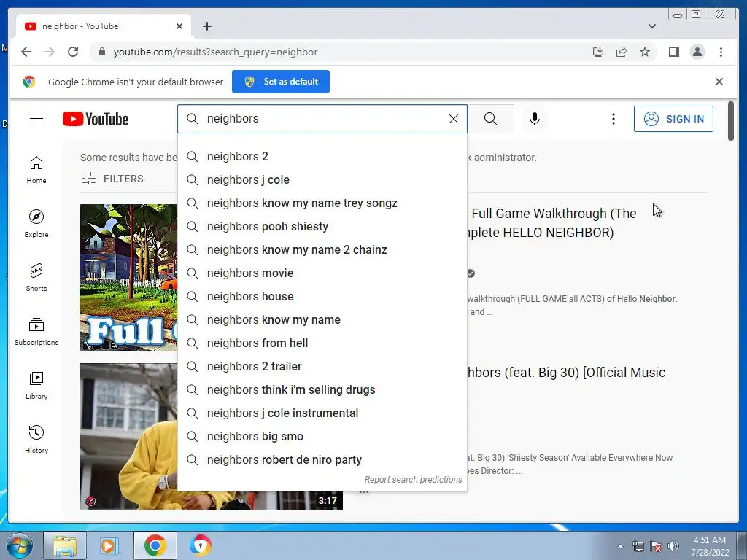
Task: Open the FILTERS options
Action: point(112,179)
